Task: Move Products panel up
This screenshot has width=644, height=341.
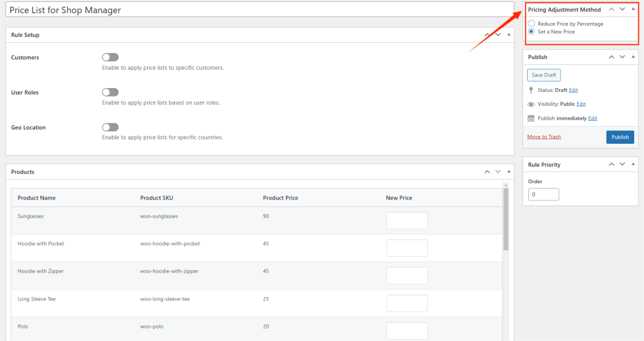Action: click(487, 171)
